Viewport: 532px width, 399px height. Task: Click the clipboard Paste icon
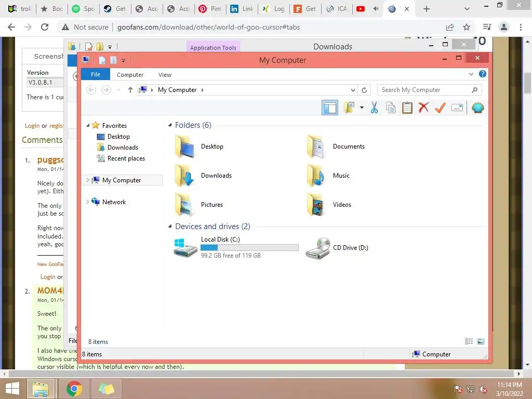[x=407, y=108]
